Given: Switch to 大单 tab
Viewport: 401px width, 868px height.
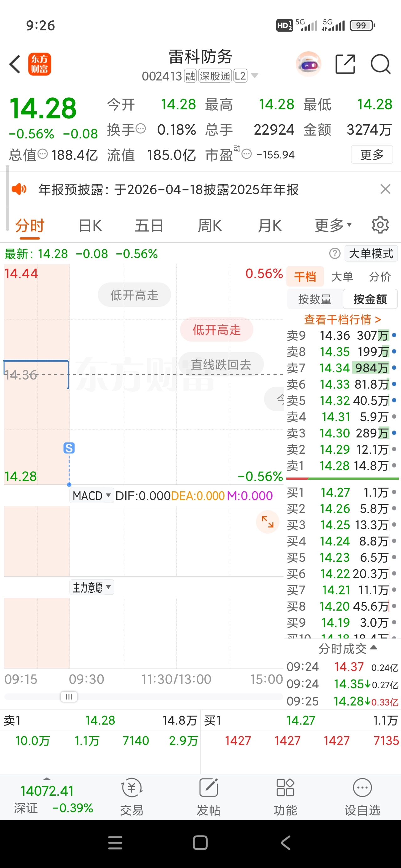Looking at the screenshot, I should [342, 276].
